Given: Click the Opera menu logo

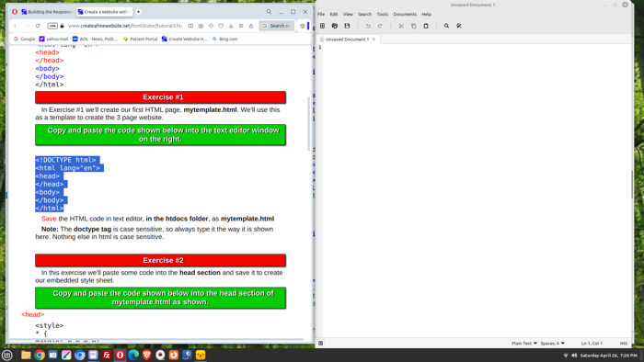Looking at the screenshot, I should pos(15,12).
